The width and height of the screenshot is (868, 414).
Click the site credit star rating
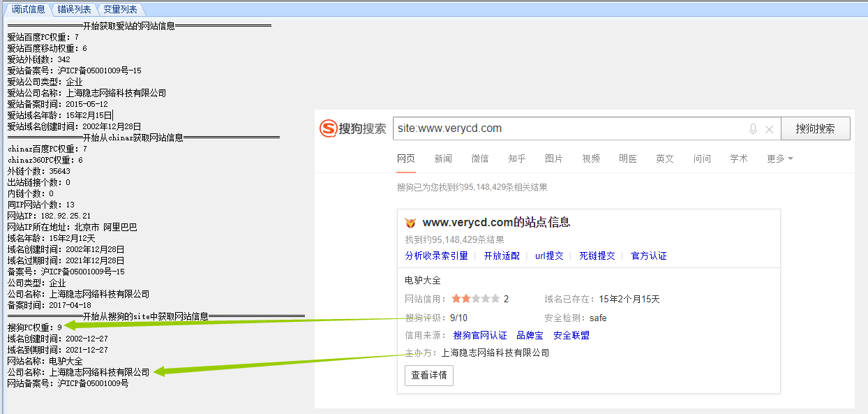coord(476,299)
